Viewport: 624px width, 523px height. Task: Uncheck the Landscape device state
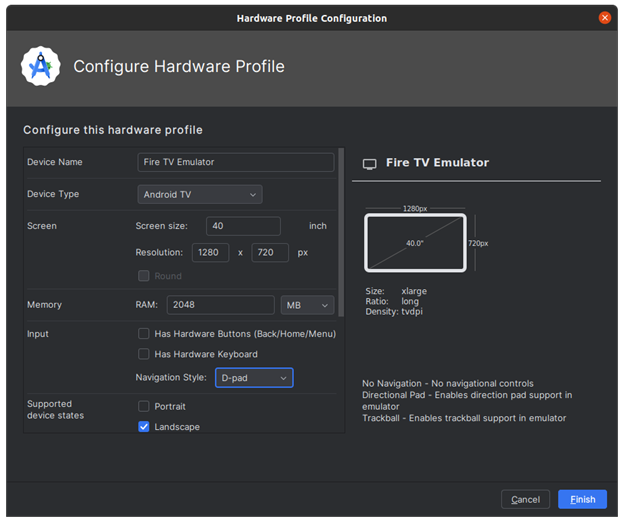pyautogui.click(x=144, y=427)
